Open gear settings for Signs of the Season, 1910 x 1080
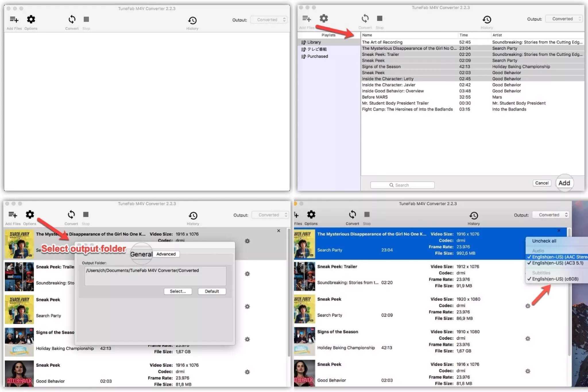The height and width of the screenshot is (392, 588). pyautogui.click(x=528, y=339)
